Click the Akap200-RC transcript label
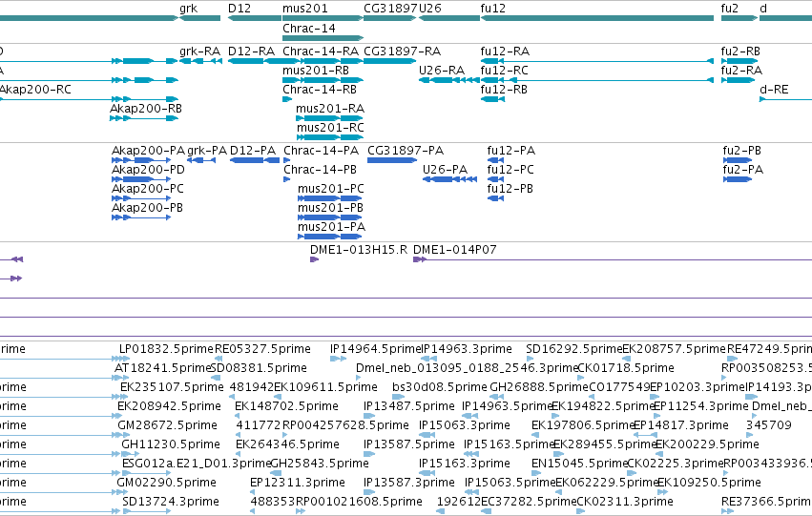The height and width of the screenshot is (516, 812). [x=35, y=90]
